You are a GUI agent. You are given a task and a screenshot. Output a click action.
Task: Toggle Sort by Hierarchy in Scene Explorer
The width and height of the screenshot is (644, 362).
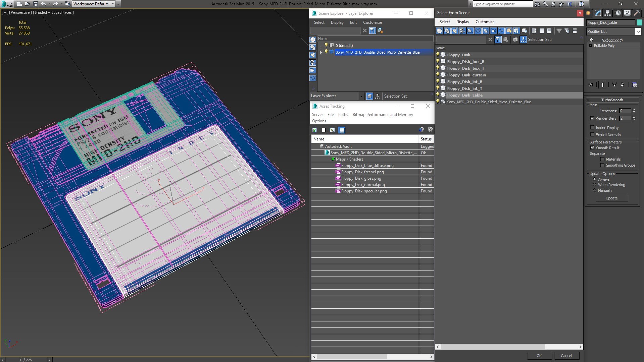(378, 96)
